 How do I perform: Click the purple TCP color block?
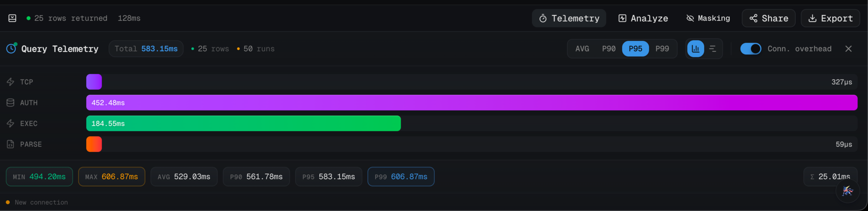(94, 82)
